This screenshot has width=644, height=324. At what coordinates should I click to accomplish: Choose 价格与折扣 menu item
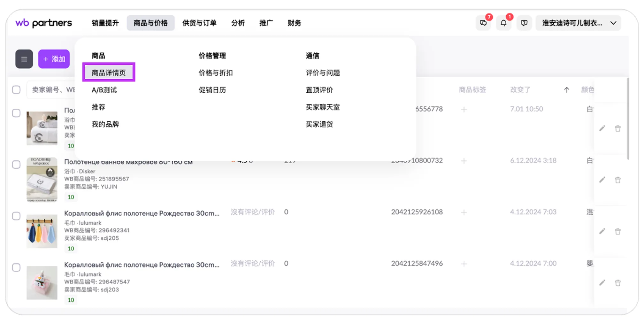tap(216, 73)
